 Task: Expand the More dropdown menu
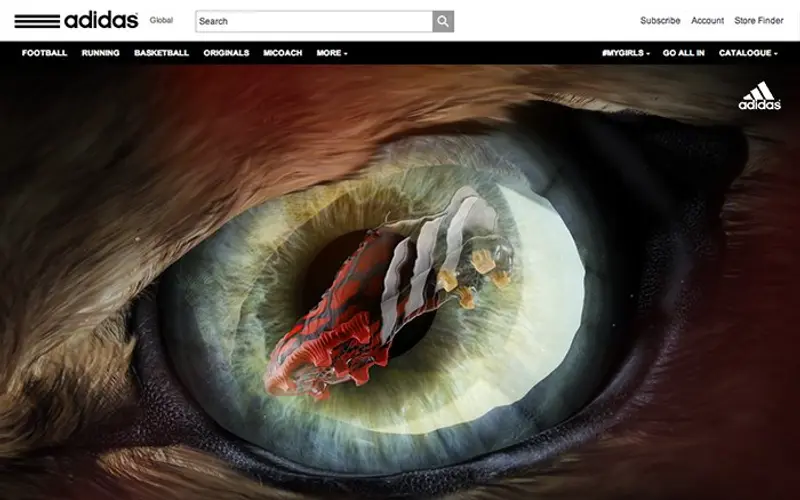click(332, 53)
